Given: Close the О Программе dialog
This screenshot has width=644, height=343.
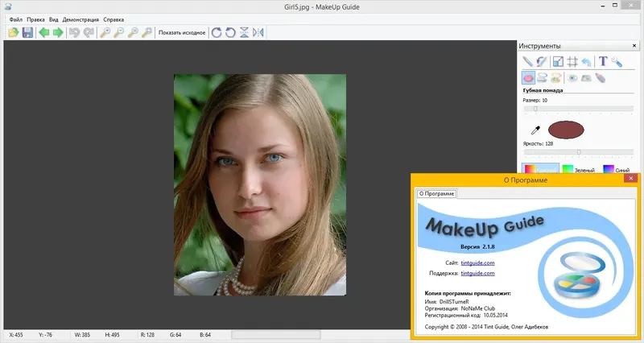Looking at the screenshot, I should tap(631, 178).
